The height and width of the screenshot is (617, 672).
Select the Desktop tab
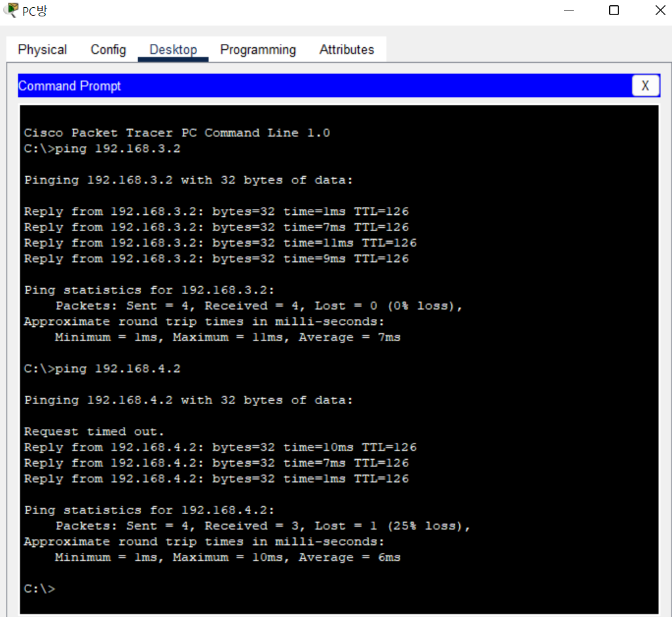tap(173, 50)
